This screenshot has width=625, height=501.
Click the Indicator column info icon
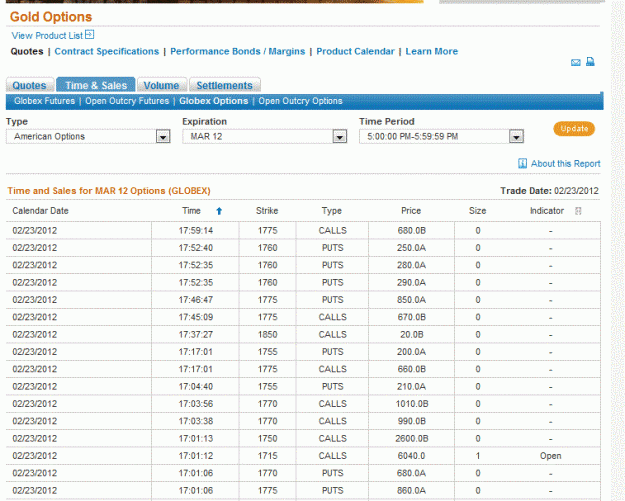coord(578,211)
